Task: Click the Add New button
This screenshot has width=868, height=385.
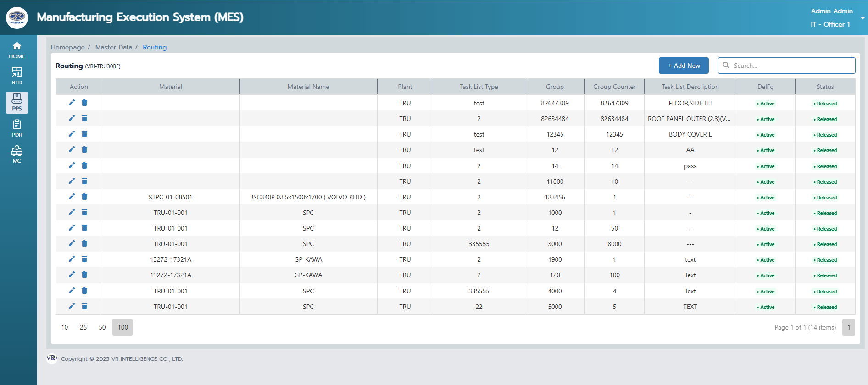Action: click(684, 66)
